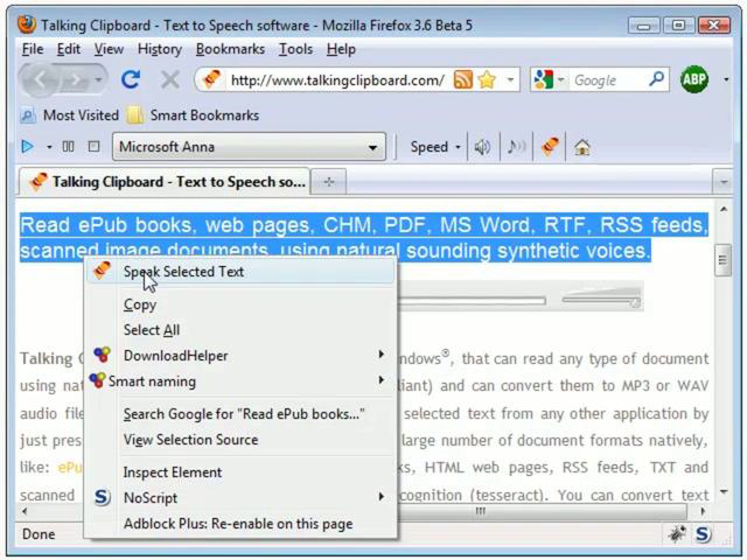Click inside the URL address field
Image resolution: width=747 pixels, height=560 pixels.
337,80
